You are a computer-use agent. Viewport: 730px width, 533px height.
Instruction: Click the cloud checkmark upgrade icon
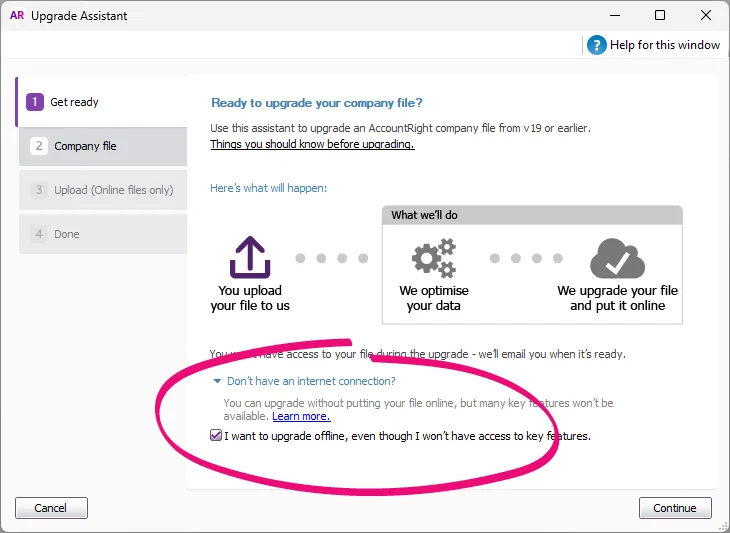coord(617,258)
